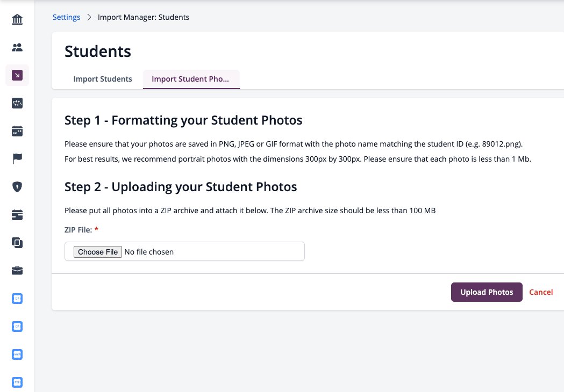The width and height of the screenshot is (564, 392).
Task: Switch to the Import Students tab
Action: 103,79
